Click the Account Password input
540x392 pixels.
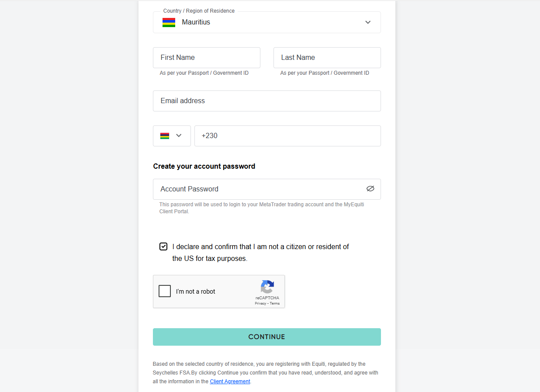pyautogui.click(x=267, y=189)
